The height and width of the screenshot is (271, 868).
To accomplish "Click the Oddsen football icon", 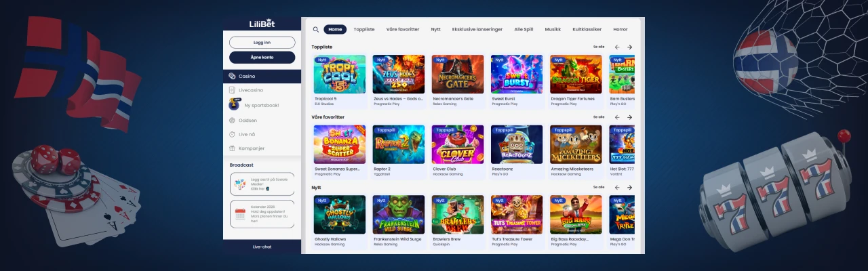I will click(232, 121).
